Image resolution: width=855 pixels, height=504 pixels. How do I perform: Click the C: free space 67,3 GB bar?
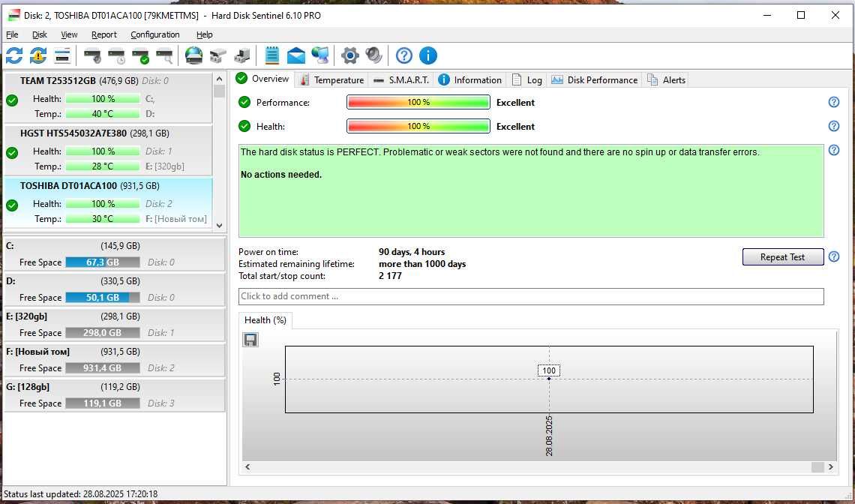(x=103, y=262)
